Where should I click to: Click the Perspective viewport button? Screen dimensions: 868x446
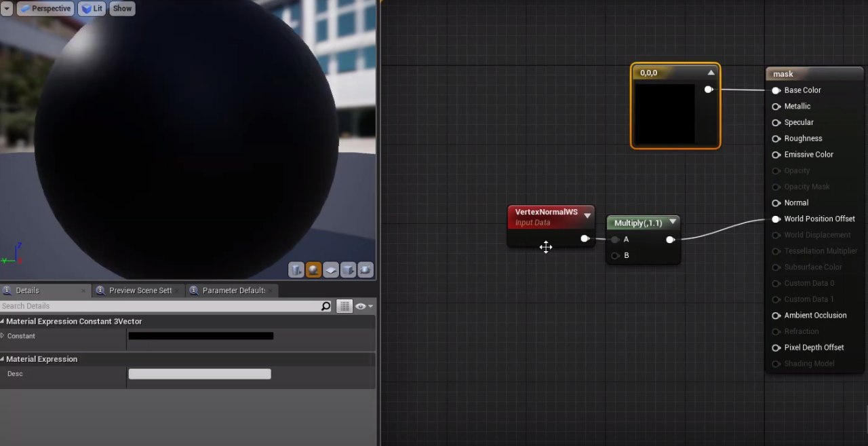[x=45, y=9]
